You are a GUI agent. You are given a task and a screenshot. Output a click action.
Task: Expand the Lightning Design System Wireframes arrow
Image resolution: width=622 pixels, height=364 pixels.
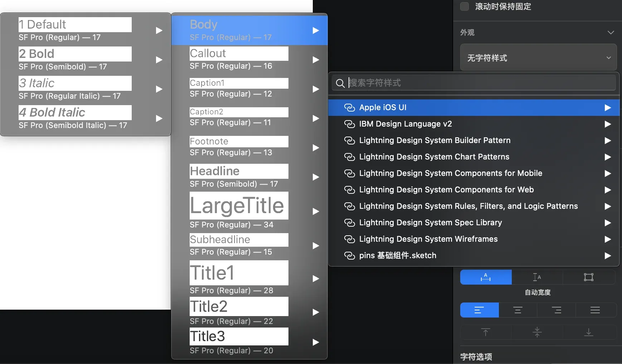(608, 239)
